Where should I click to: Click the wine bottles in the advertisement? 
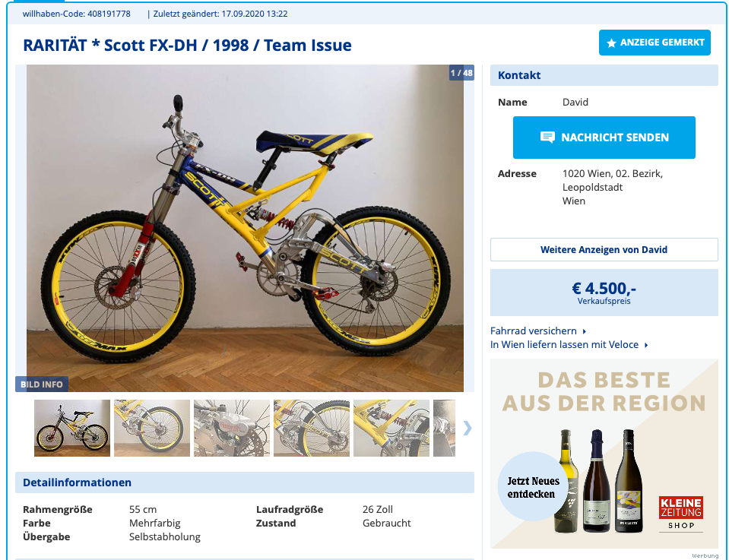[x=601, y=481]
